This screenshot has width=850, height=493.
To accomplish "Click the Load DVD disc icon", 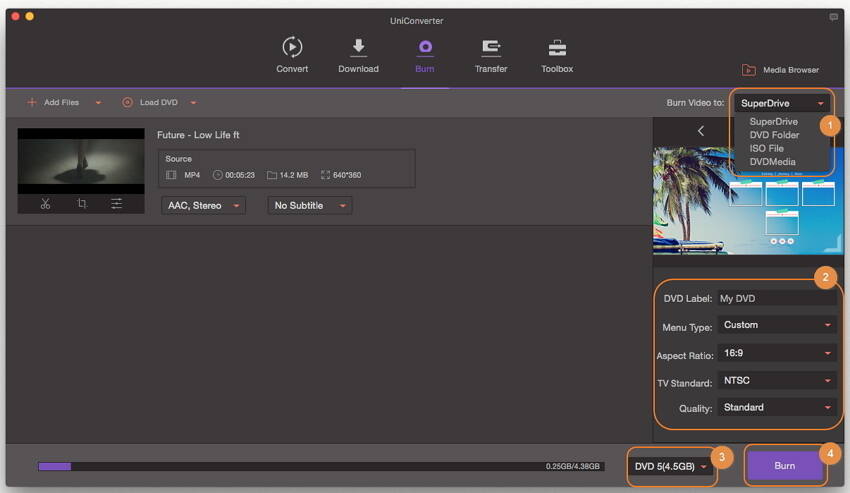I will pyautogui.click(x=127, y=102).
